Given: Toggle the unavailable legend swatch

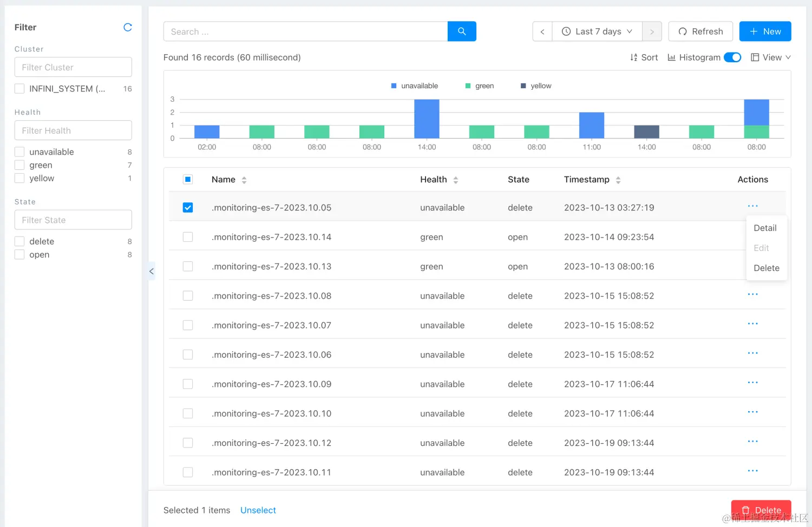Looking at the screenshot, I should pos(394,86).
